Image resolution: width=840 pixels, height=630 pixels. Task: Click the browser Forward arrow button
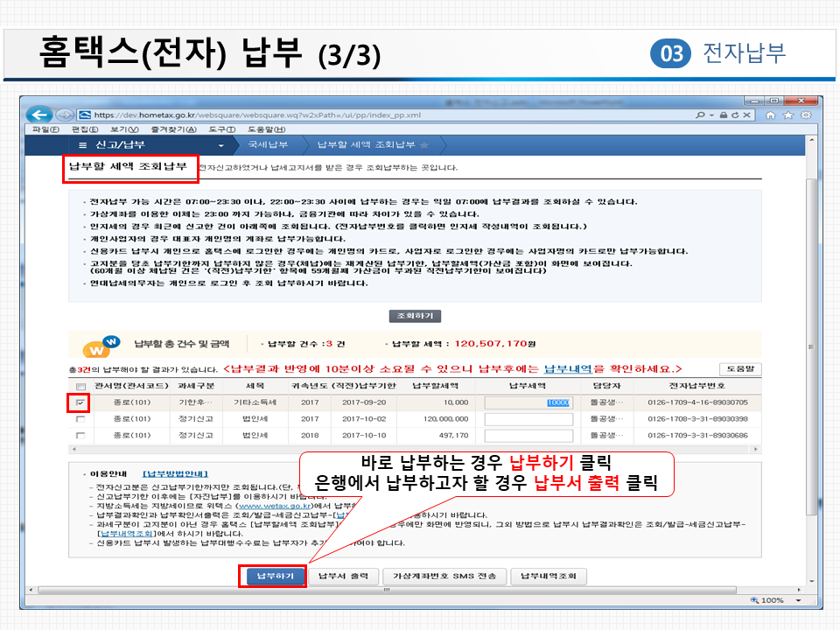[63, 115]
